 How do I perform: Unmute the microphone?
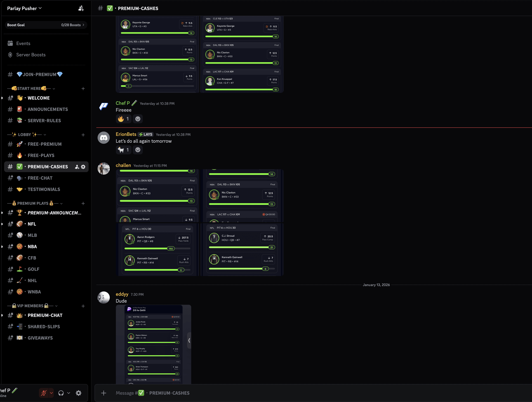[x=44, y=393]
